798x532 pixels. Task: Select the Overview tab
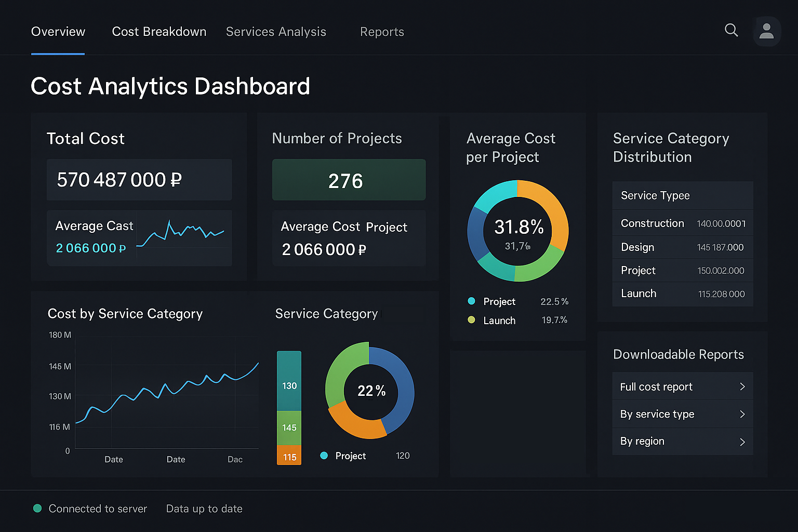[58, 32]
